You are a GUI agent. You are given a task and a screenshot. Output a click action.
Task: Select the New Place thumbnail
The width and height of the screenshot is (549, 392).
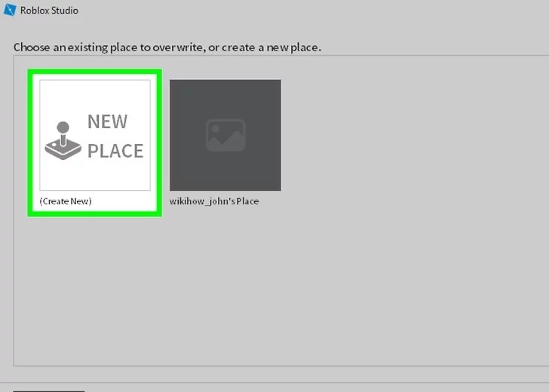click(x=95, y=135)
